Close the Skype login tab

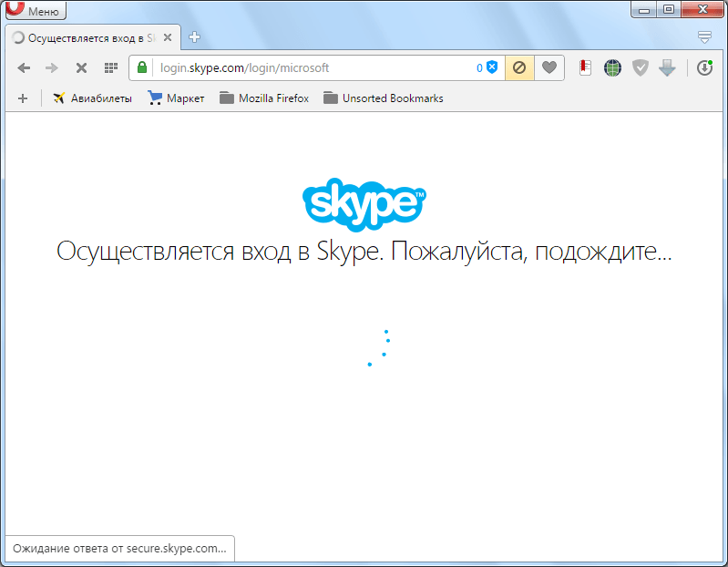[168, 37]
